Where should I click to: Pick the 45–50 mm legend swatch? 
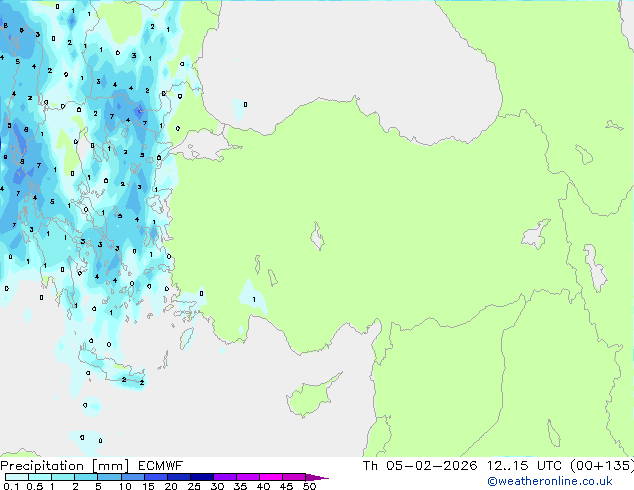click(x=294, y=477)
